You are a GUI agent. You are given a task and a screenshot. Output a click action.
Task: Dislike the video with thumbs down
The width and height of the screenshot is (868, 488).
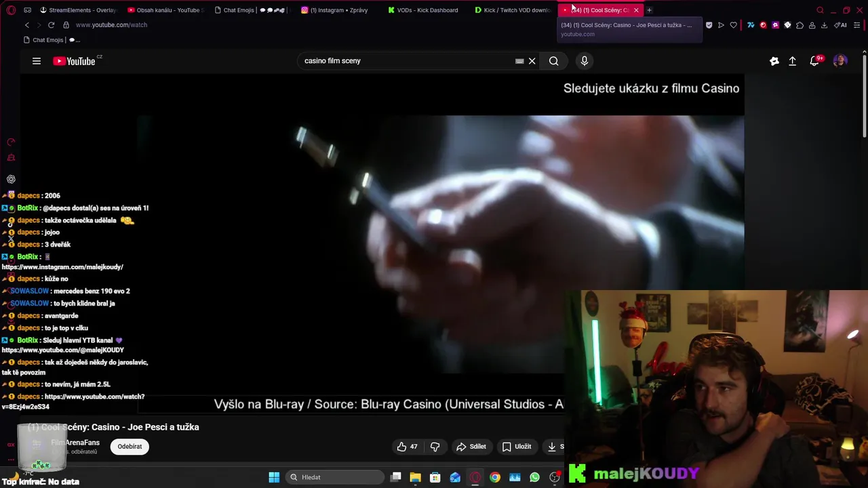[435, 447]
